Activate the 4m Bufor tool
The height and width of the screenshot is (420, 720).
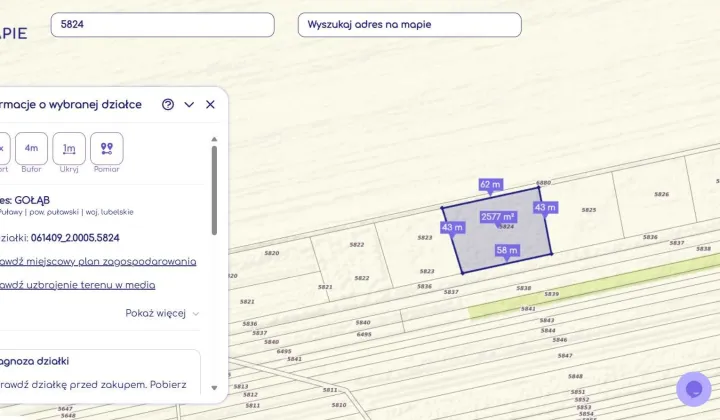pyautogui.click(x=31, y=148)
